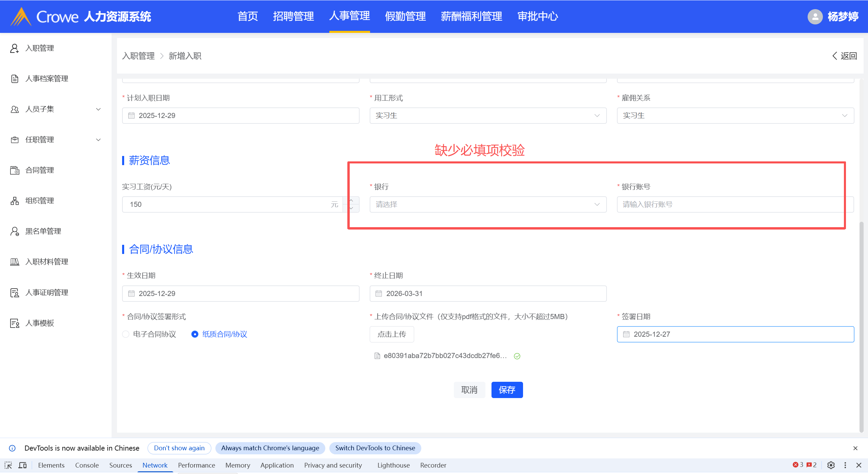Click the 人事档案管理 document icon

14,79
